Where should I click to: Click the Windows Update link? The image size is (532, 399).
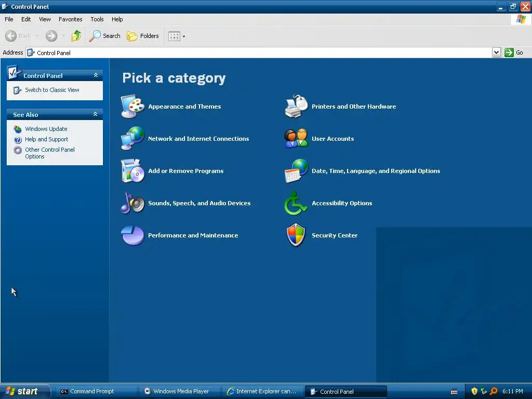click(46, 129)
